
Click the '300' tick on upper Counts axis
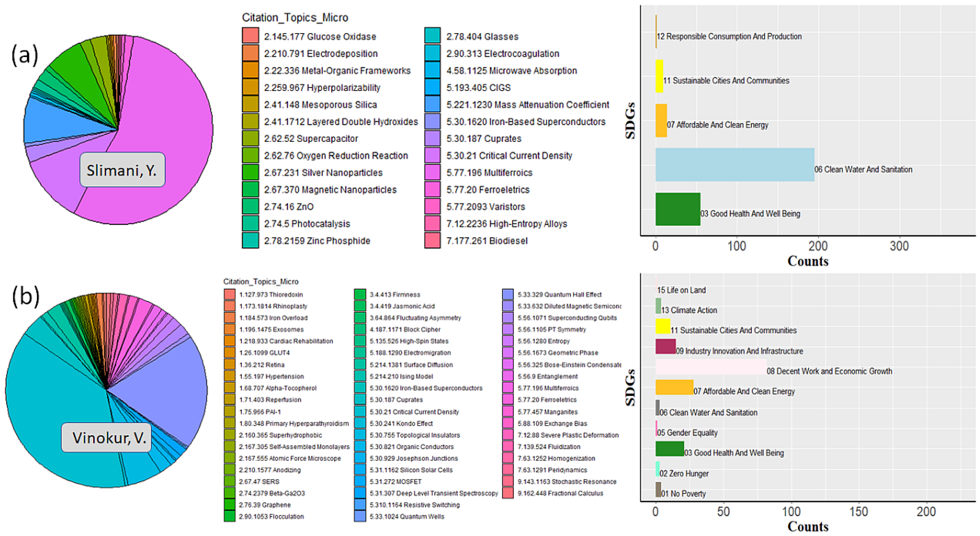[899, 246]
